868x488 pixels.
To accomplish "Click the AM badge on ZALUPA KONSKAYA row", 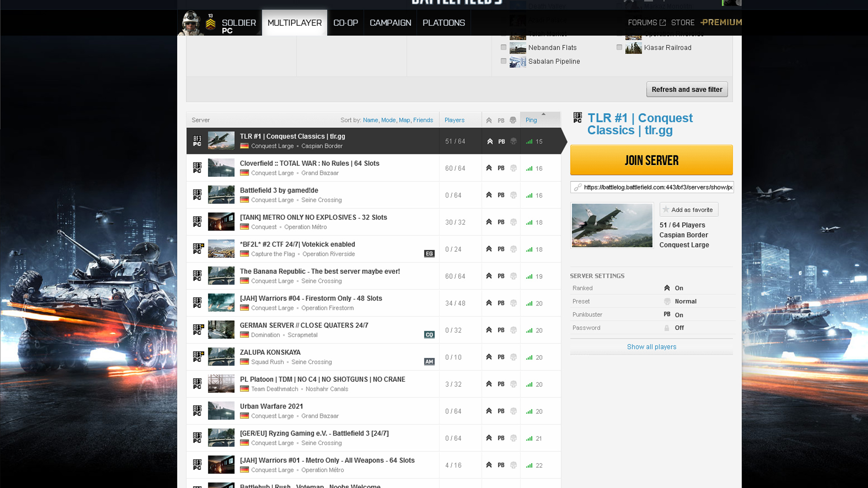I will [x=429, y=361].
